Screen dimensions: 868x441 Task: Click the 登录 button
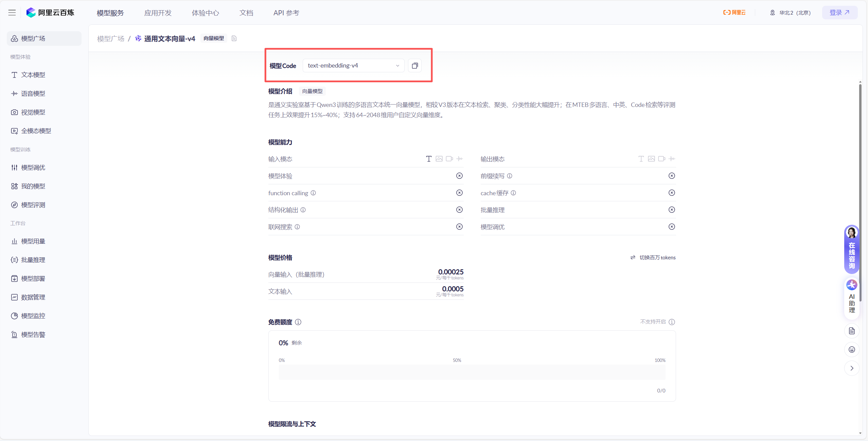pos(839,13)
